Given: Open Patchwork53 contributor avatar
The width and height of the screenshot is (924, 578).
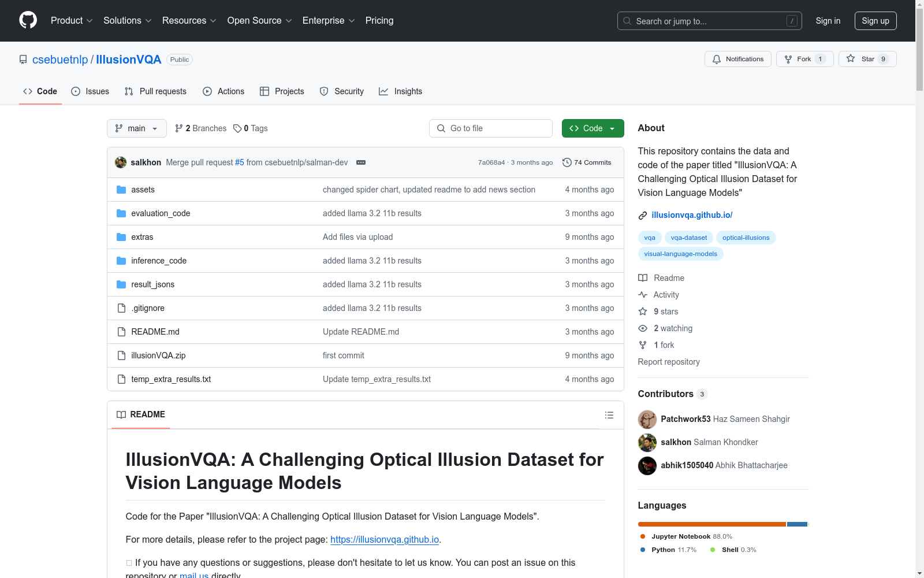Looking at the screenshot, I should [647, 419].
